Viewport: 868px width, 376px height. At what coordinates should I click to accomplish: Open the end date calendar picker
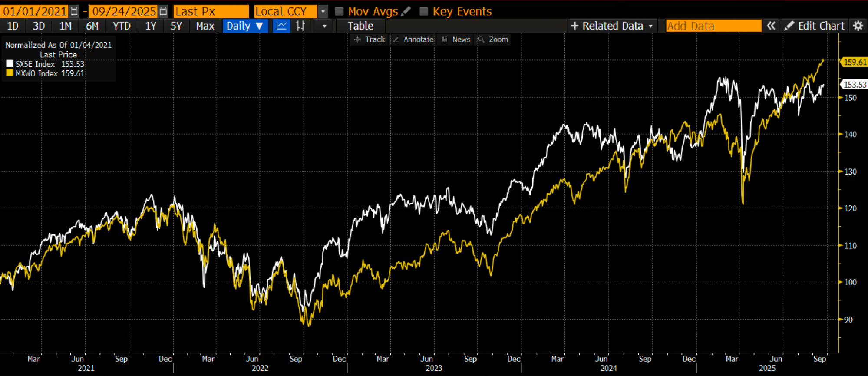point(163,11)
